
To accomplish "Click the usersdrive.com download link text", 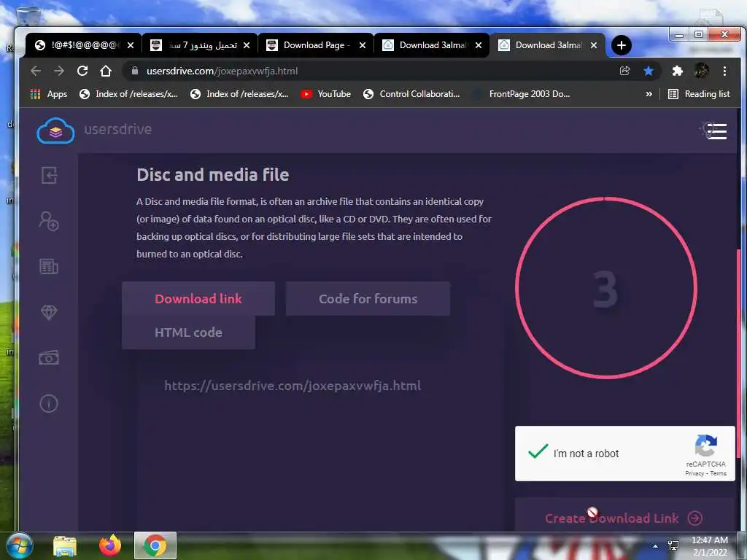I will pyautogui.click(x=293, y=386).
